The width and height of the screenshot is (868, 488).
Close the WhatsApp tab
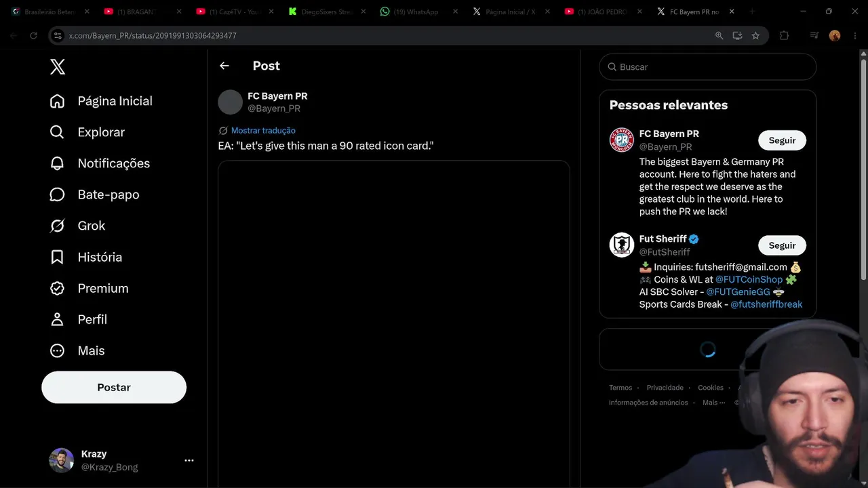tap(455, 12)
